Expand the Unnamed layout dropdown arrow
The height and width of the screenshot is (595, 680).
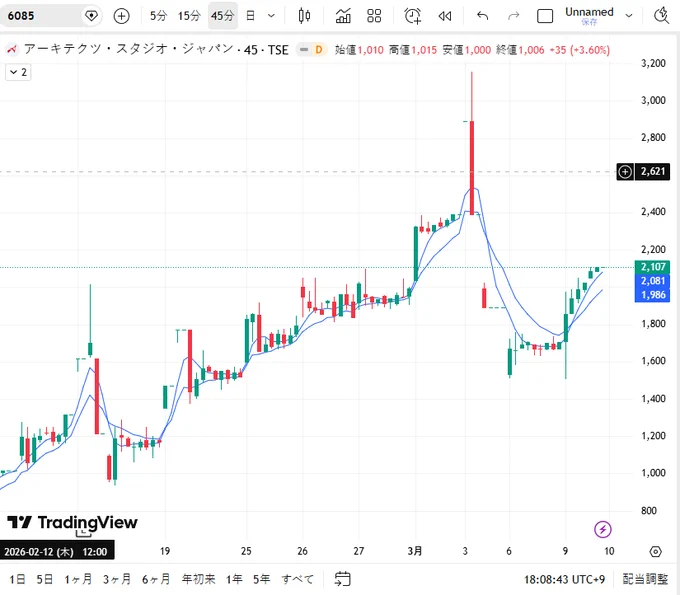629,16
